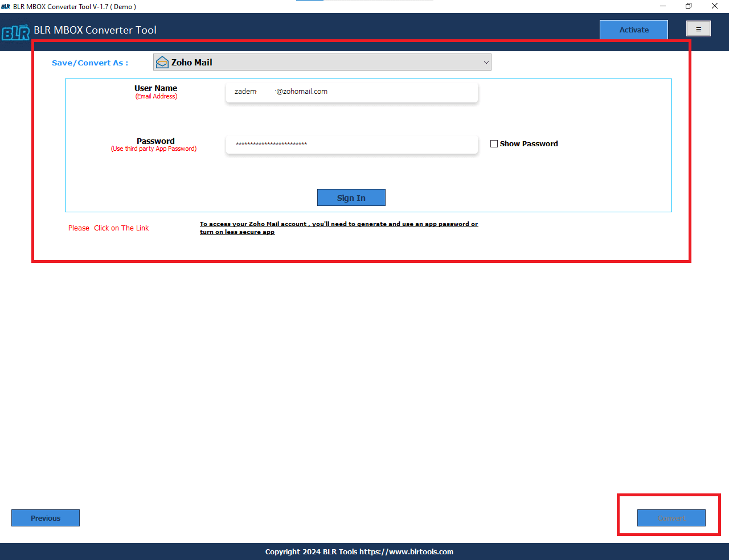Click the copyright text in footer
The height and width of the screenshot is (560, 729).
(x=359, y=551)
